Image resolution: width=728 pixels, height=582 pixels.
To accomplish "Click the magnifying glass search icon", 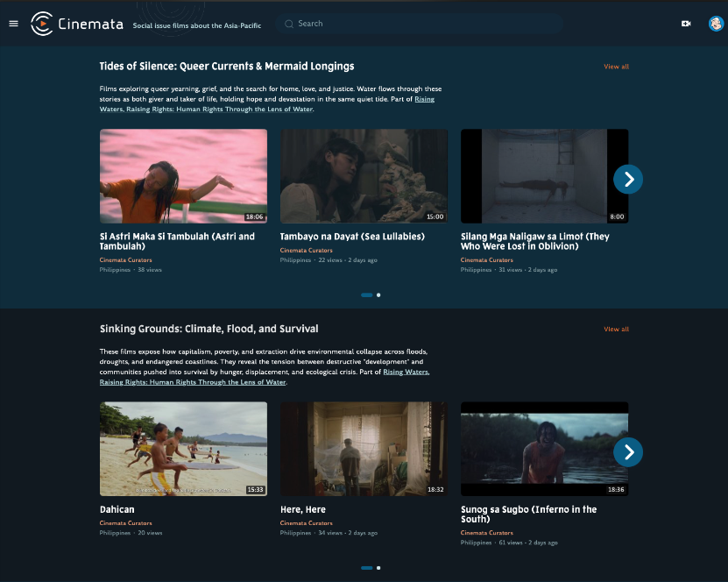I will pos(289,24).
